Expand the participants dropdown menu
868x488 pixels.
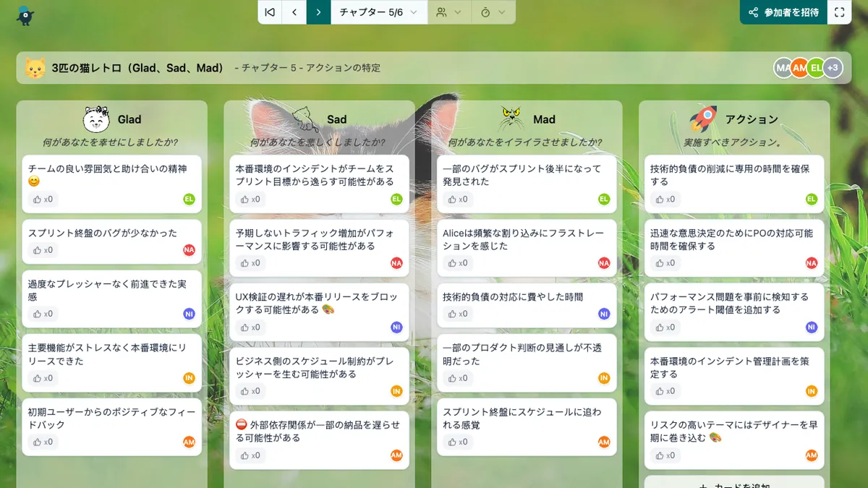click(x=448, y=12)
